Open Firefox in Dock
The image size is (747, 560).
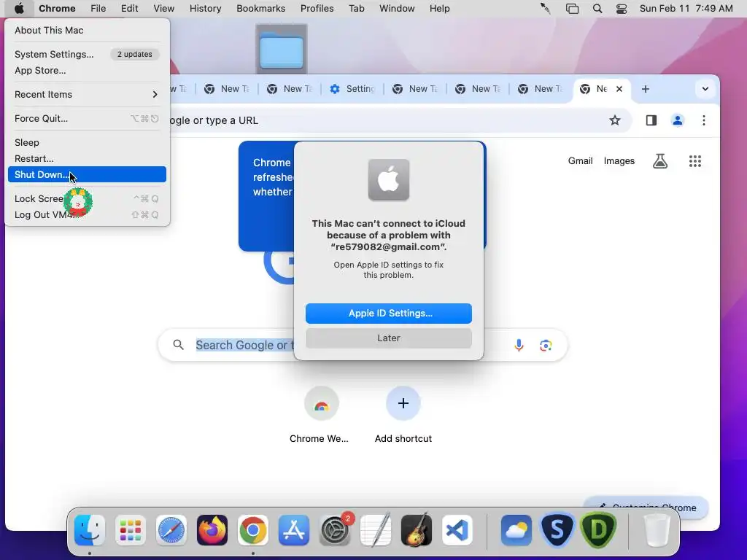212,529
